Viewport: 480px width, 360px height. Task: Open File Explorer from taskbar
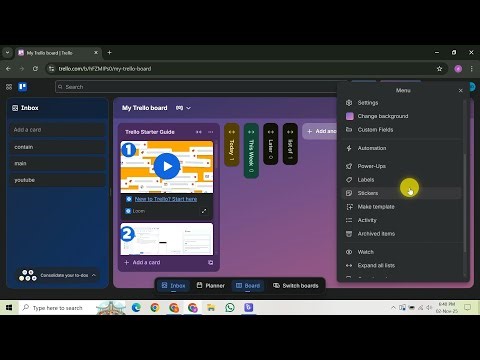[x=211, y=307]
